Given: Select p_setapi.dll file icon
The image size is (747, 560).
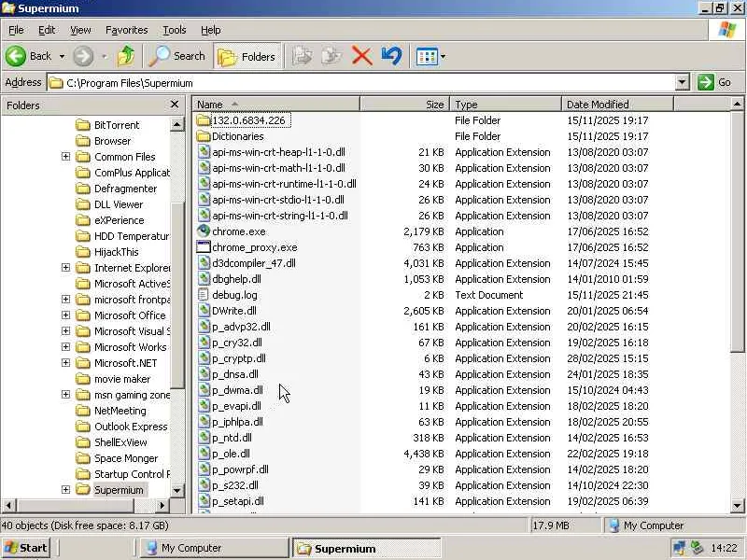Looking at the screenshot, I should (x=204, y=501).
